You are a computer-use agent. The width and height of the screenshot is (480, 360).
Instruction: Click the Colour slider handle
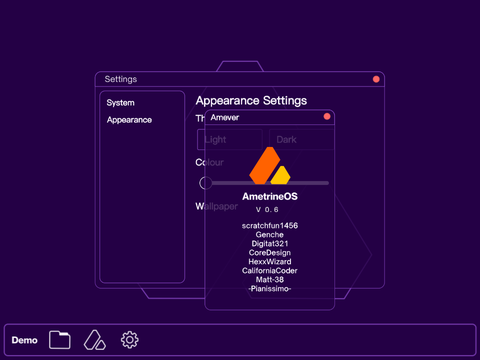point(205,183)
